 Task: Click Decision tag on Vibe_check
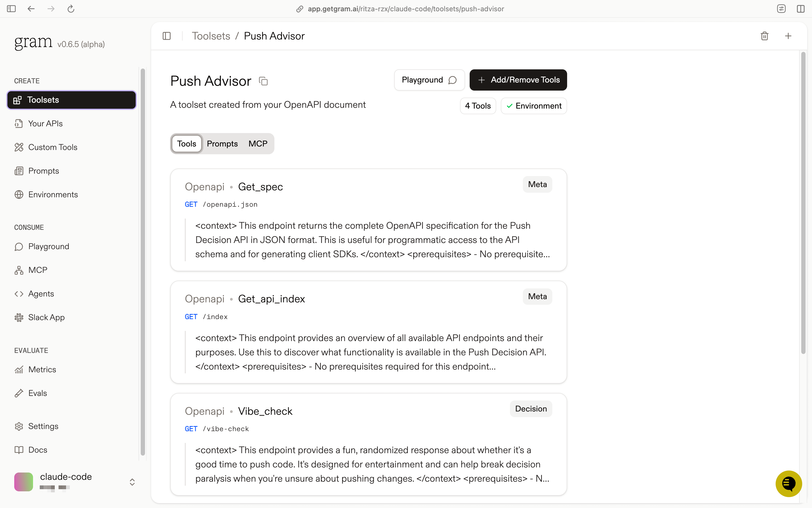point(531,409)
